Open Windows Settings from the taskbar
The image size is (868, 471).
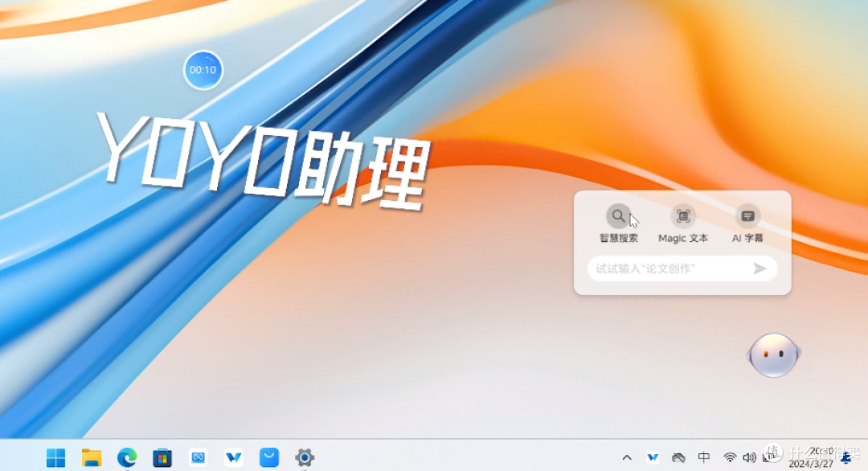(305, 457)
